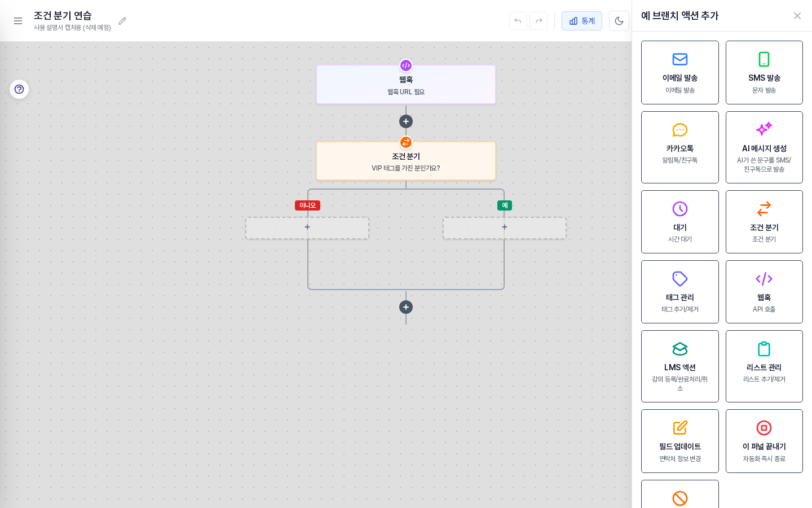Click the redo arrow icon
Image resolution: width=812 pixels, height=508 pixels.
point(539,21)
